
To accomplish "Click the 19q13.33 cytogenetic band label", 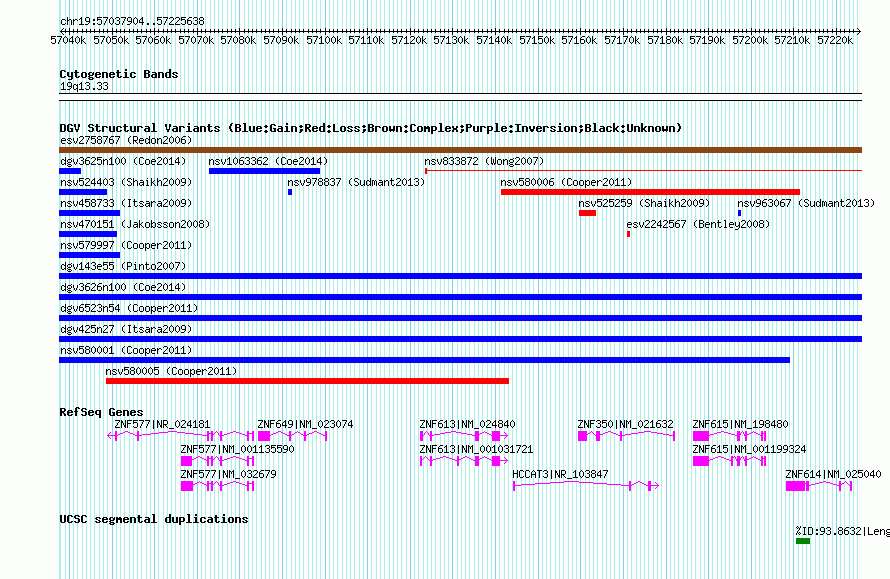I will click(84, 86).
